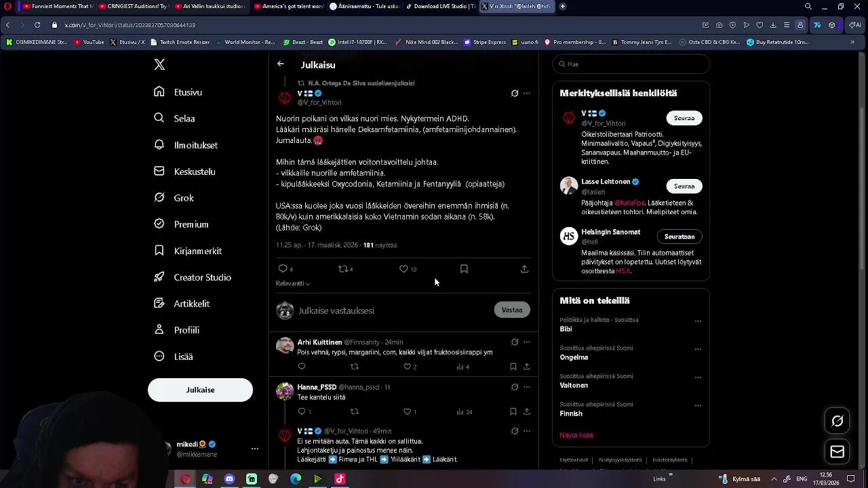Open the YouTube bookmark
Screen dimensions: 868x488
89,42
